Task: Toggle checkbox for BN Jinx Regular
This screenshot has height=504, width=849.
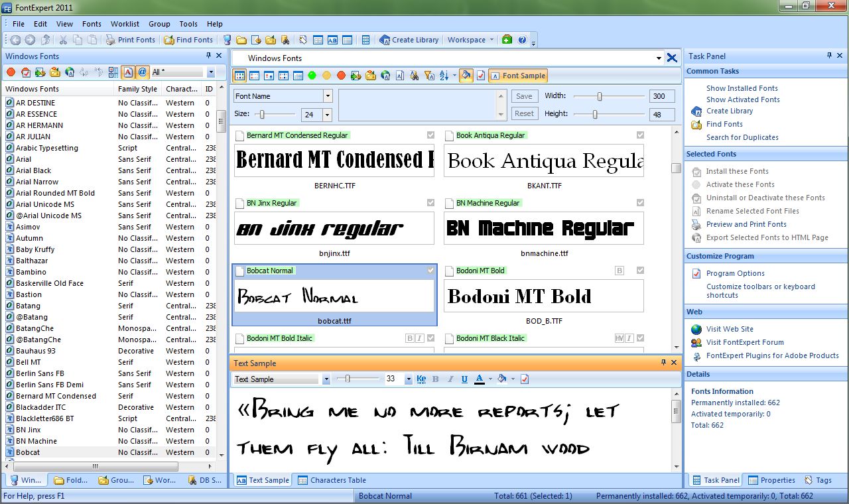Action: point(431,203)
